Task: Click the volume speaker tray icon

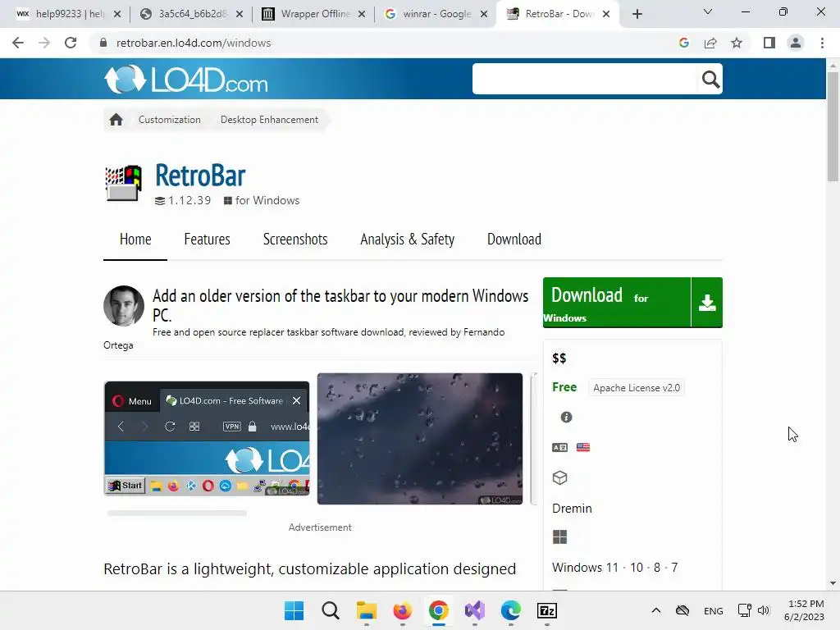Action: tap(764, 610)
